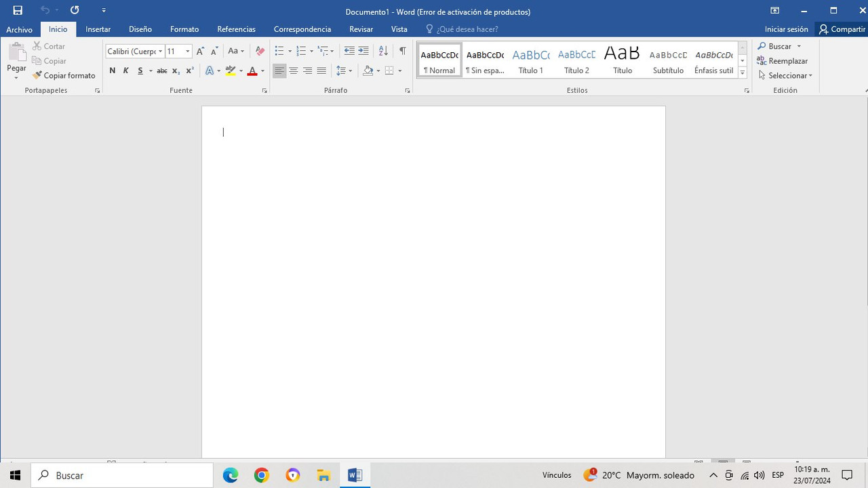
Task: Click the sort A-Z icon
Action: [383, 51]
